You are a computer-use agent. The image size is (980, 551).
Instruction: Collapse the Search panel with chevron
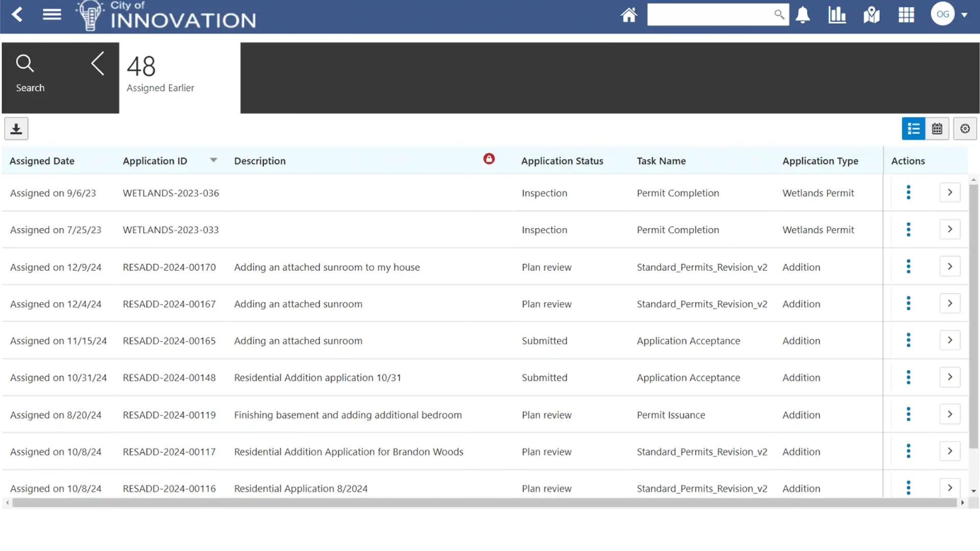[98, 63]
